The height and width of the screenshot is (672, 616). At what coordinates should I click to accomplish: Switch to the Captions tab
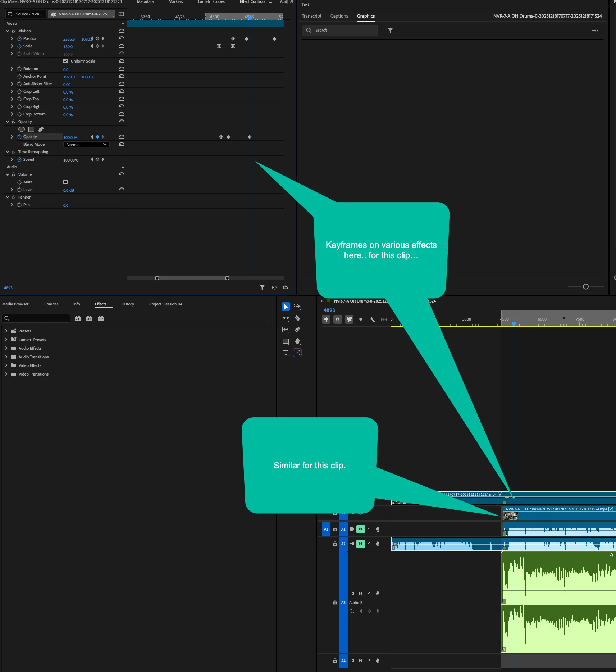339,16
